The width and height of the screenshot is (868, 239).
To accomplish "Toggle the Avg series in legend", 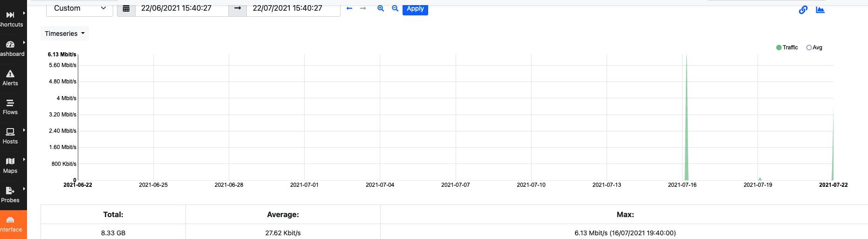I will tap(814, 48).
